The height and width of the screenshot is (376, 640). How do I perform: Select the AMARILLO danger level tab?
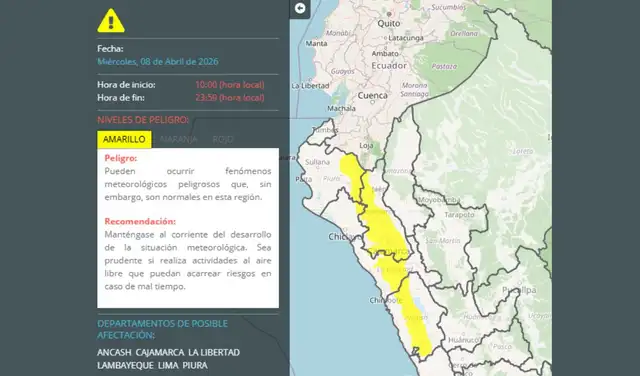click(x=124, y=139)
